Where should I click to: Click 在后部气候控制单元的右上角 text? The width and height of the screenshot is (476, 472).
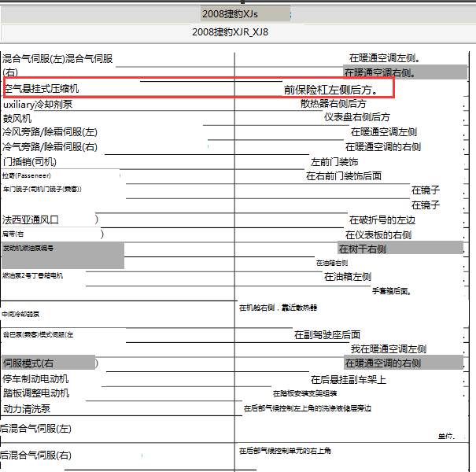285,451
